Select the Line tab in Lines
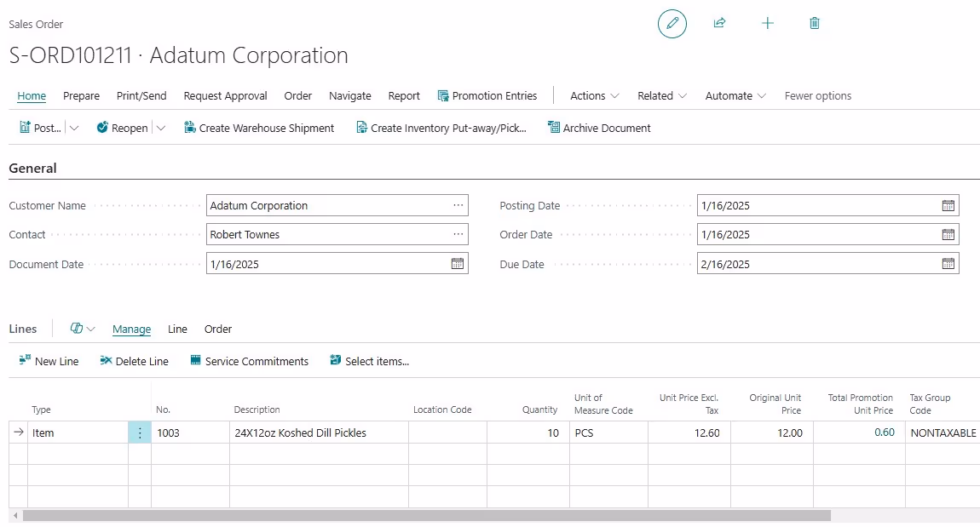The image size is (980, 527). pos(177,329)
